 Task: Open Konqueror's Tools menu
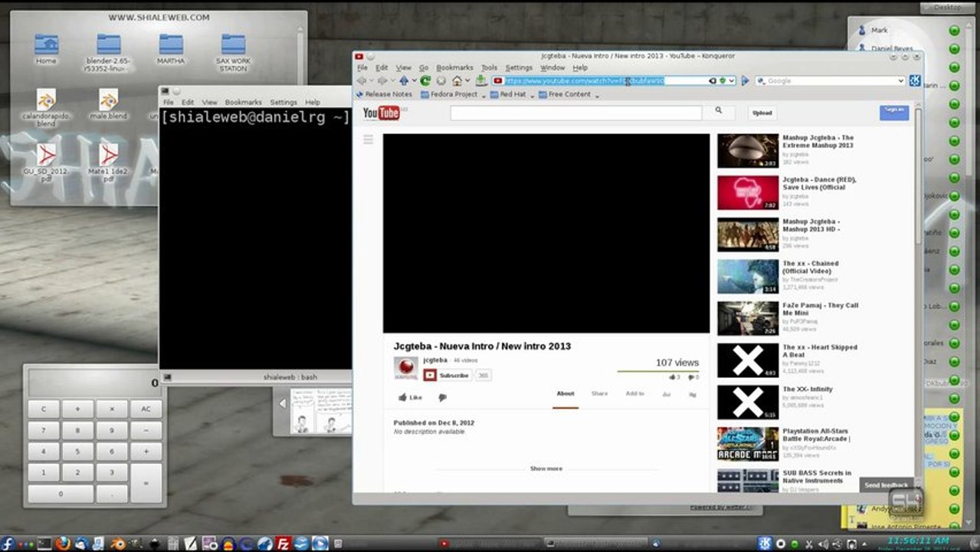click(489, 67)
